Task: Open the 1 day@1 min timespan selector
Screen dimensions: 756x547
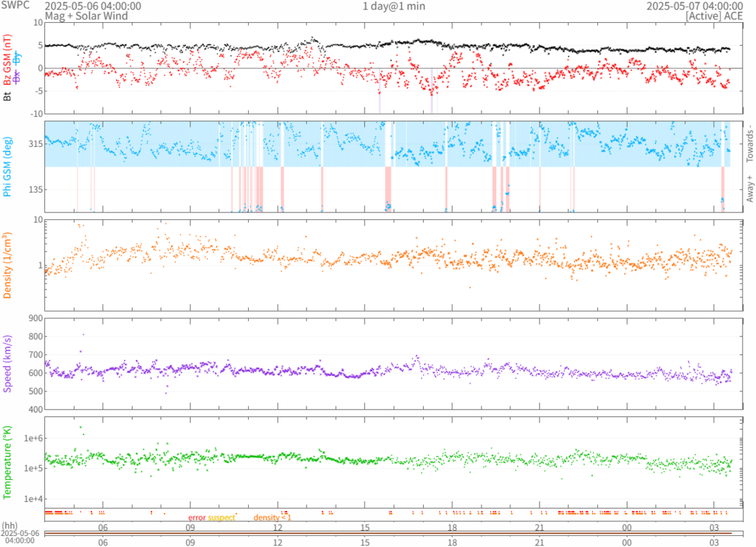Action: tap(394, 6)
